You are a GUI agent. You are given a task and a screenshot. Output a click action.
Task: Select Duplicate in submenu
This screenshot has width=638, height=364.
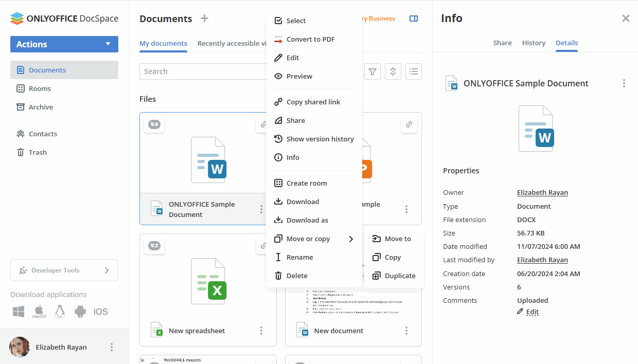394,276
